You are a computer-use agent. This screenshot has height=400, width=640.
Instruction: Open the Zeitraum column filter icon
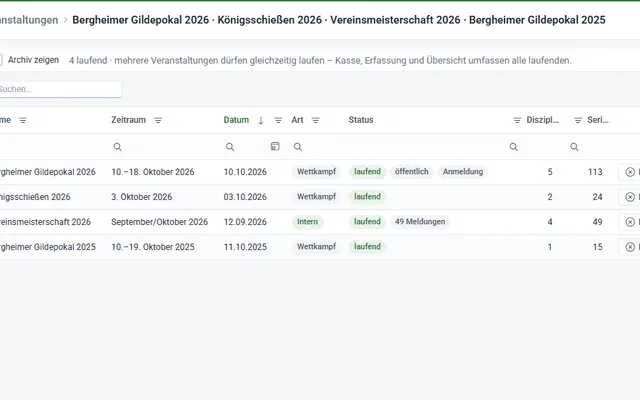point(158,120)
